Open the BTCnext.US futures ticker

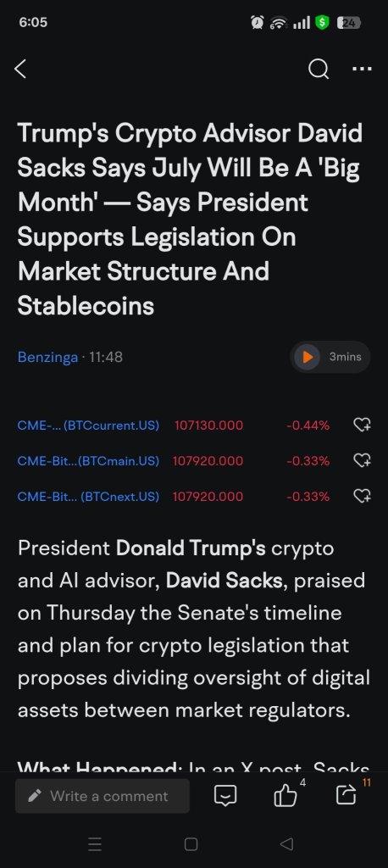click(88, 496)
